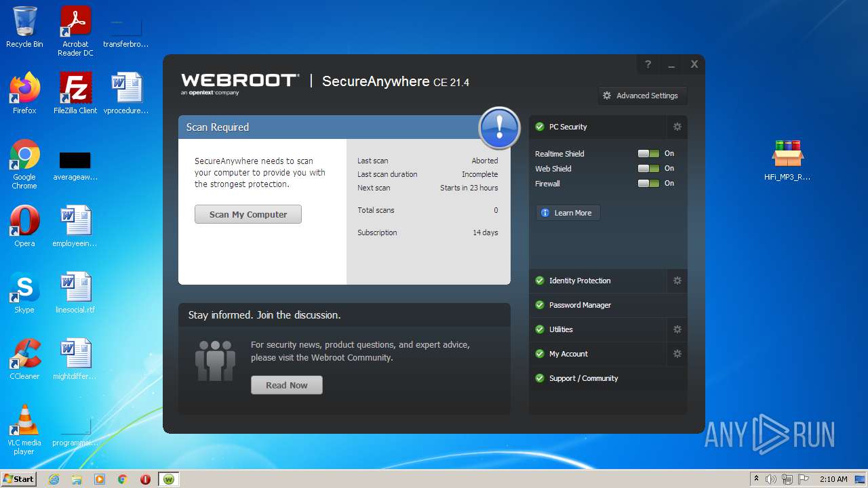The image size is (868, 488).
Task: Minimize the Webroot window
Action: coord(671,64)
